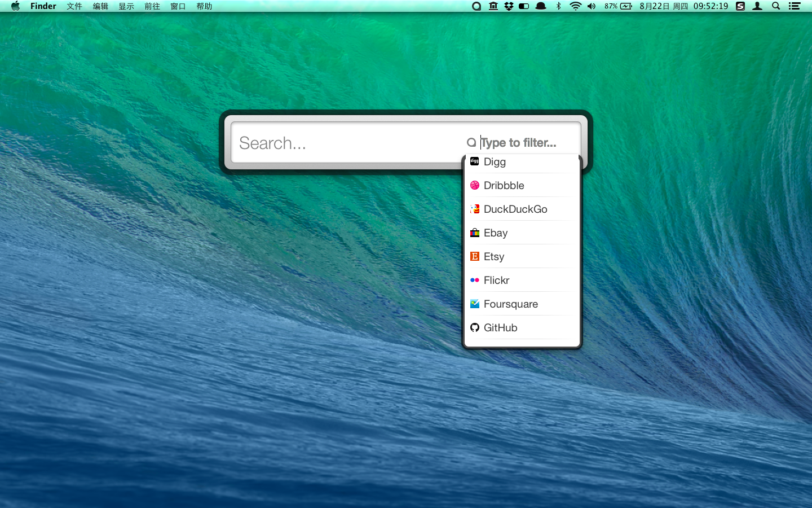The height and width of the screenshot is (508, 812).
Task: Click the Flickr two-dot icon
Action: tap(475, 280)
